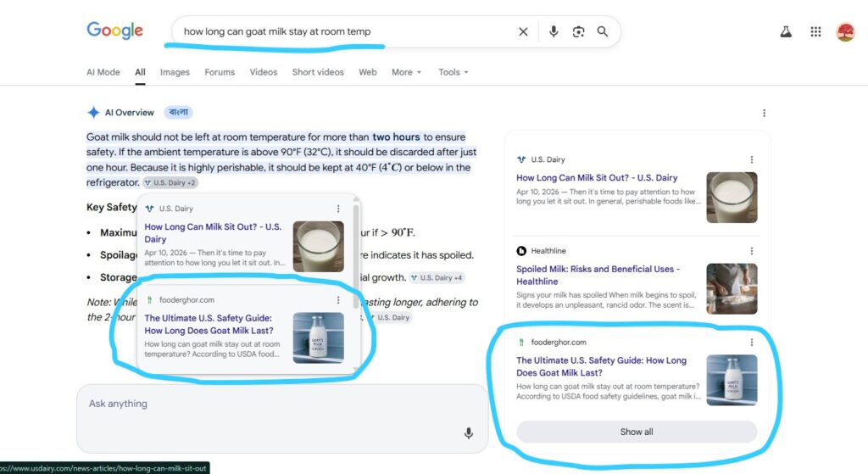Switch to Short videos tab
Image resolution: width=868 pixels, height=474 pixels.
tap(318, 72)
